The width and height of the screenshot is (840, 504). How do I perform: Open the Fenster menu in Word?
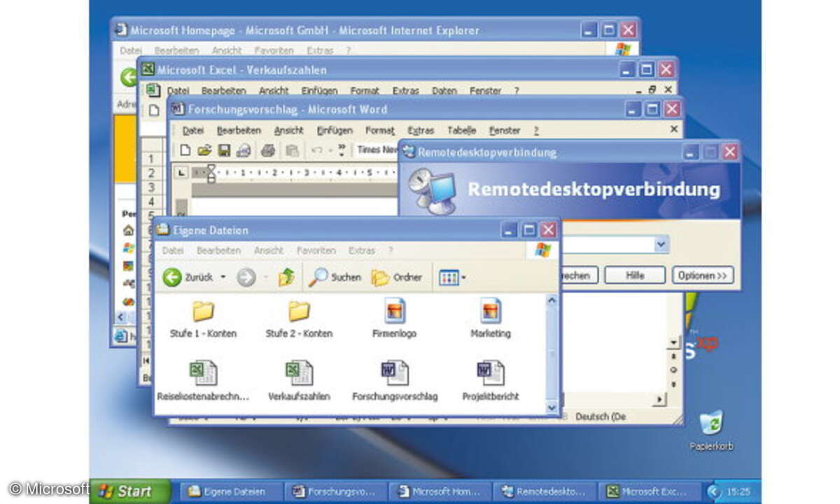505,130
